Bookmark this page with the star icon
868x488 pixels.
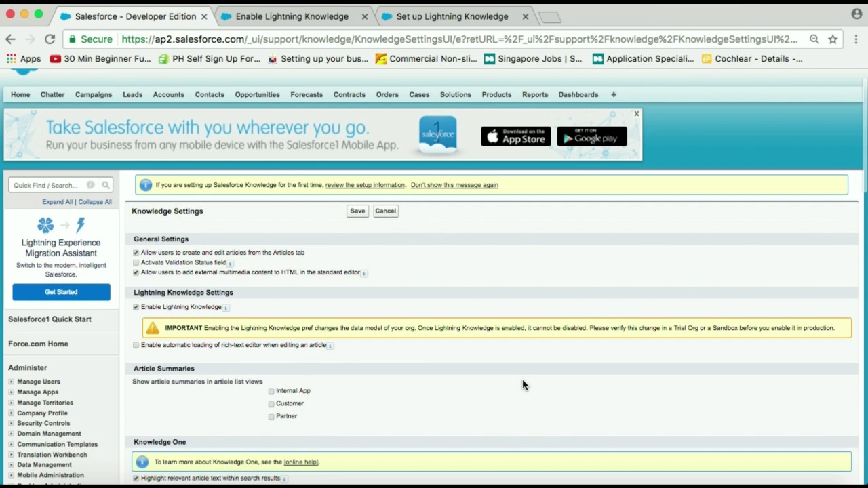(833, 39)
